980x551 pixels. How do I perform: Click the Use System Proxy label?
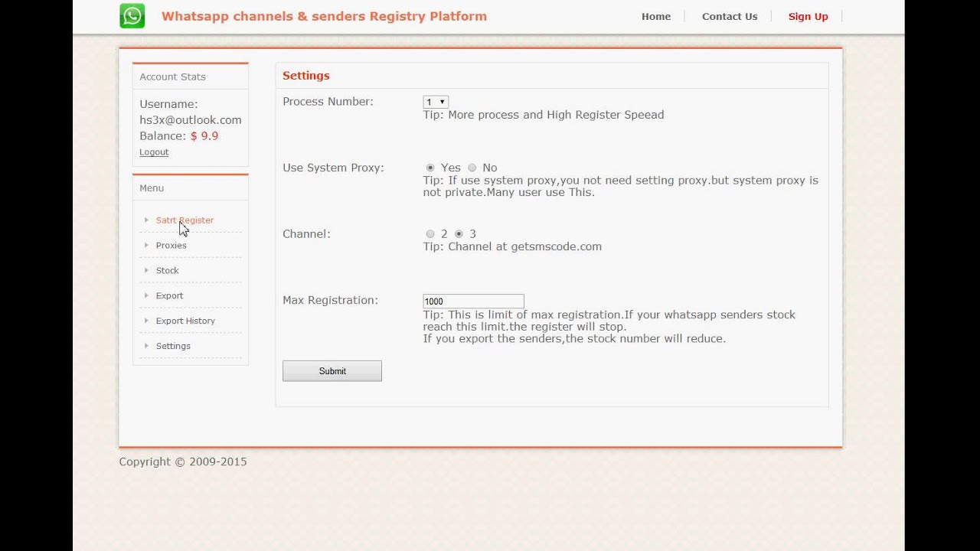333,168
